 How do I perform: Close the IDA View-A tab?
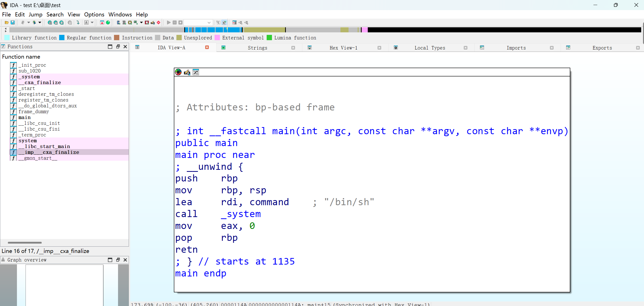207,48
